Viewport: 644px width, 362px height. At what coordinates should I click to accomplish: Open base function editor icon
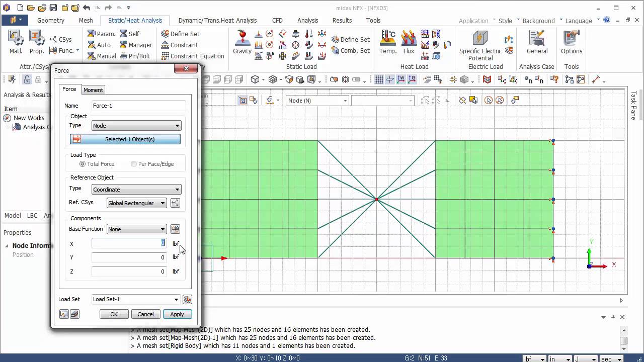(175, 229)
